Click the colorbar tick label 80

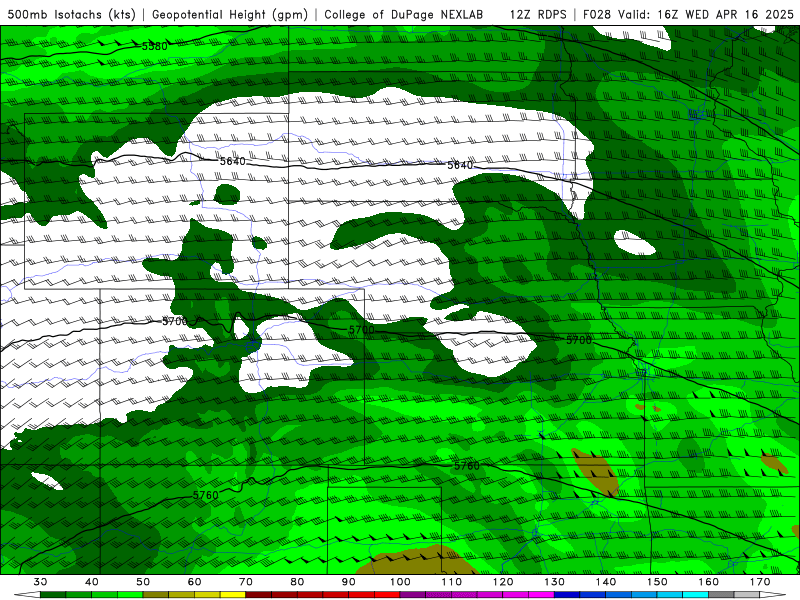pos(297,582)
